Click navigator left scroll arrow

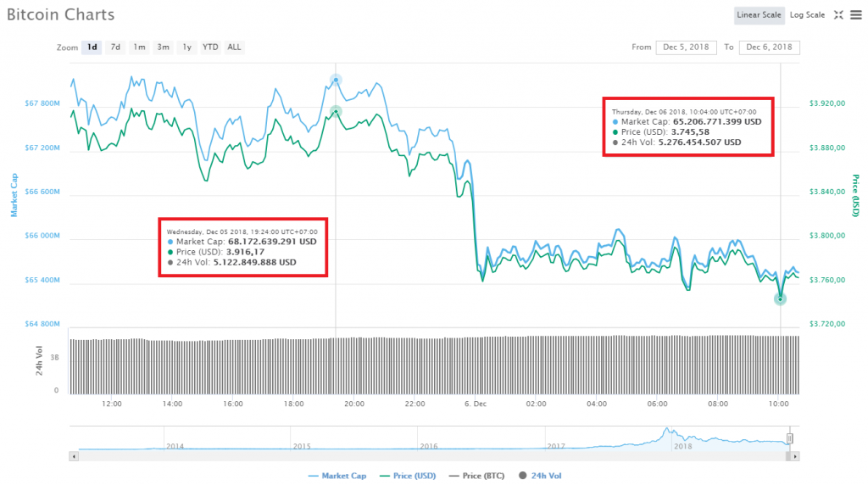point(74,456)
